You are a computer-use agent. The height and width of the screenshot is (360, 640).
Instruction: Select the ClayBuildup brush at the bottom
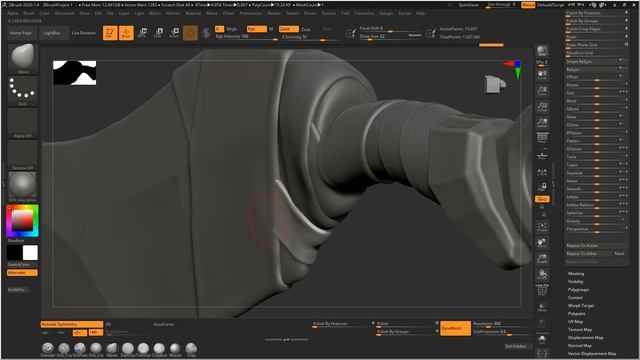coord(159,348)
